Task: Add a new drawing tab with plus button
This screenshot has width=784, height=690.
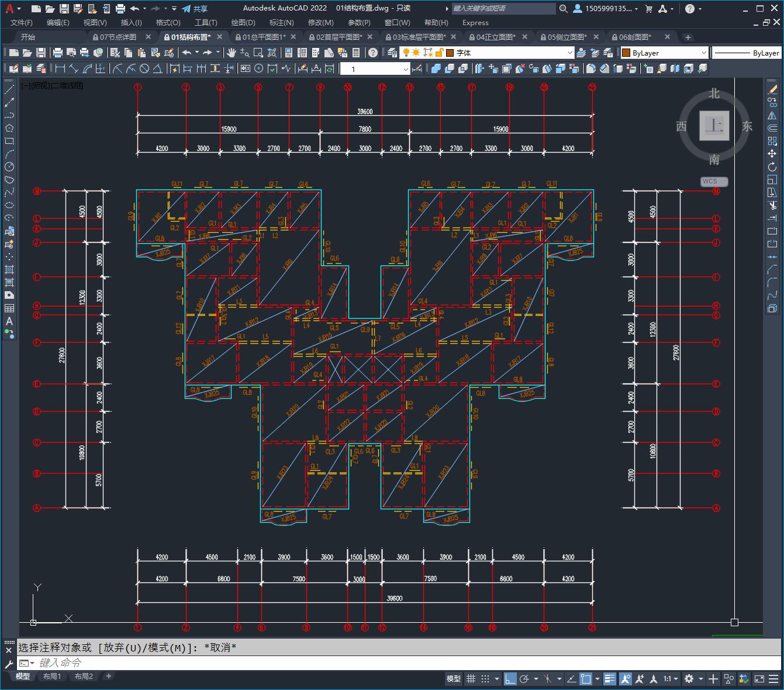Action: pos(688,37)
